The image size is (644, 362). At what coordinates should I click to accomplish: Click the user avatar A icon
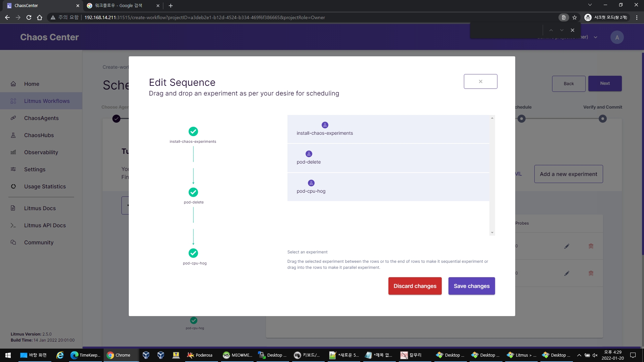tap(617, 37)
